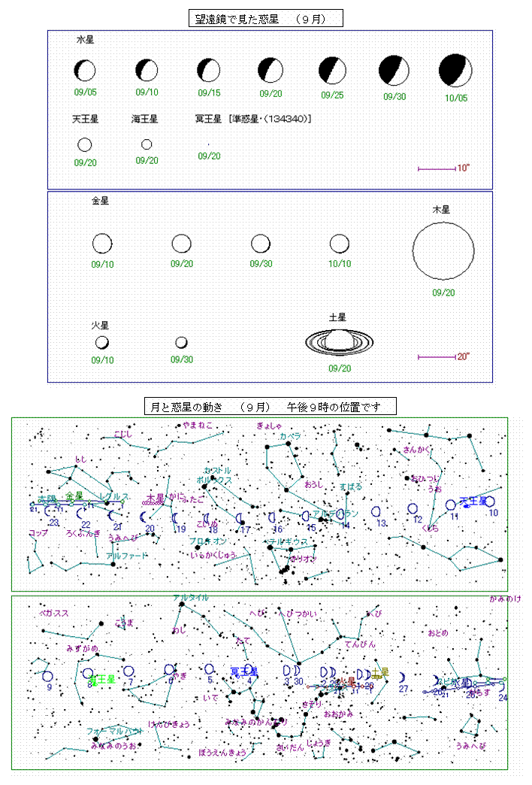
Task: Click the アルタイル star label
Action: (x=191, y=598)
